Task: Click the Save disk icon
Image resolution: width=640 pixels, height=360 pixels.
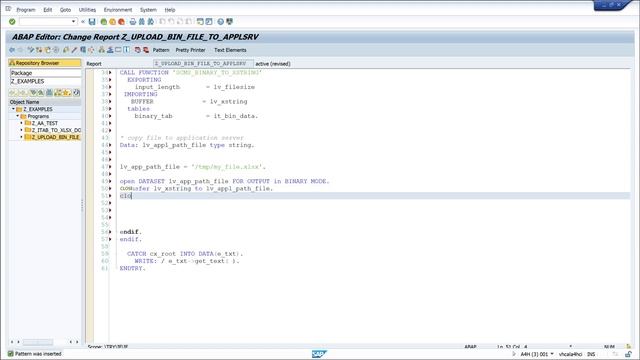Action: (92, 22)
